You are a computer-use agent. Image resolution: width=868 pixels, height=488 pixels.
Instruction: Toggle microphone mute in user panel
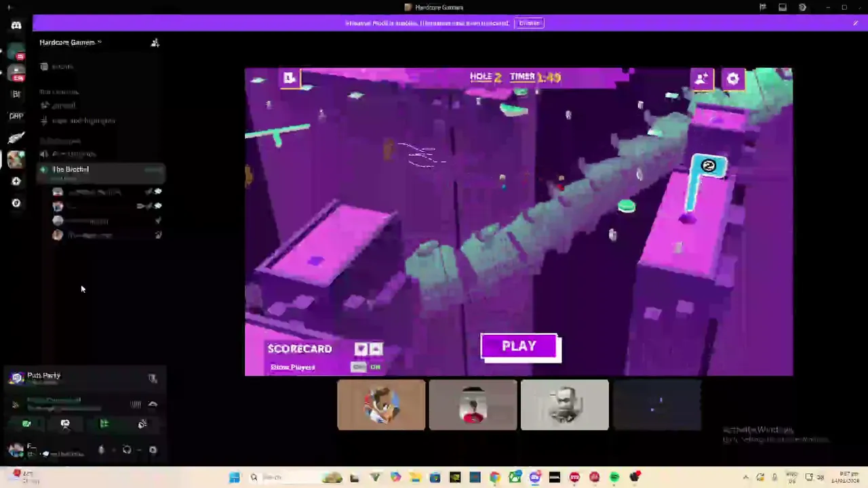click(x=101, y=449)
